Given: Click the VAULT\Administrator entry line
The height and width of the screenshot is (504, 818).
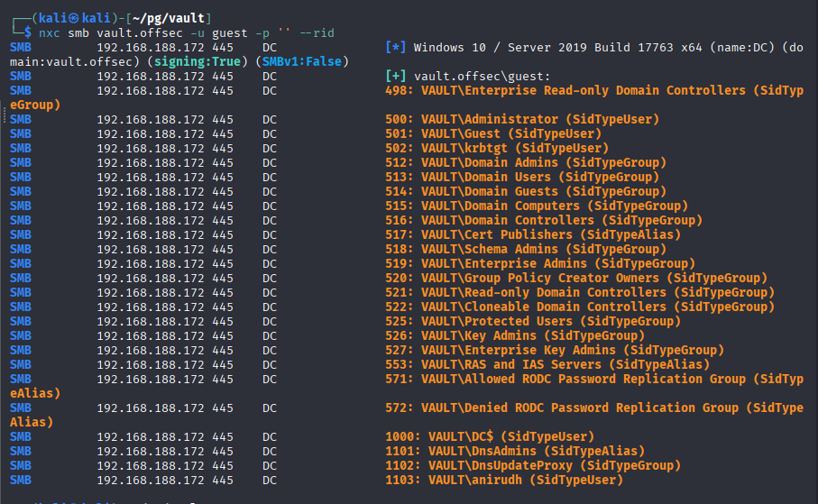Looking at the screenshot, I should pos(522,120).
